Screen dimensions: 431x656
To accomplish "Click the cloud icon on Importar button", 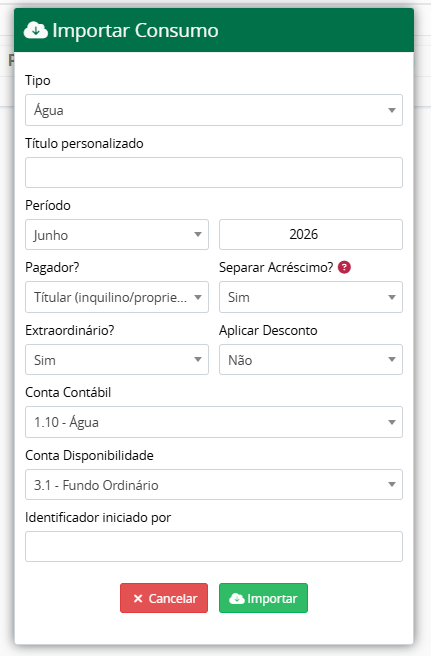I will point(236,598).
